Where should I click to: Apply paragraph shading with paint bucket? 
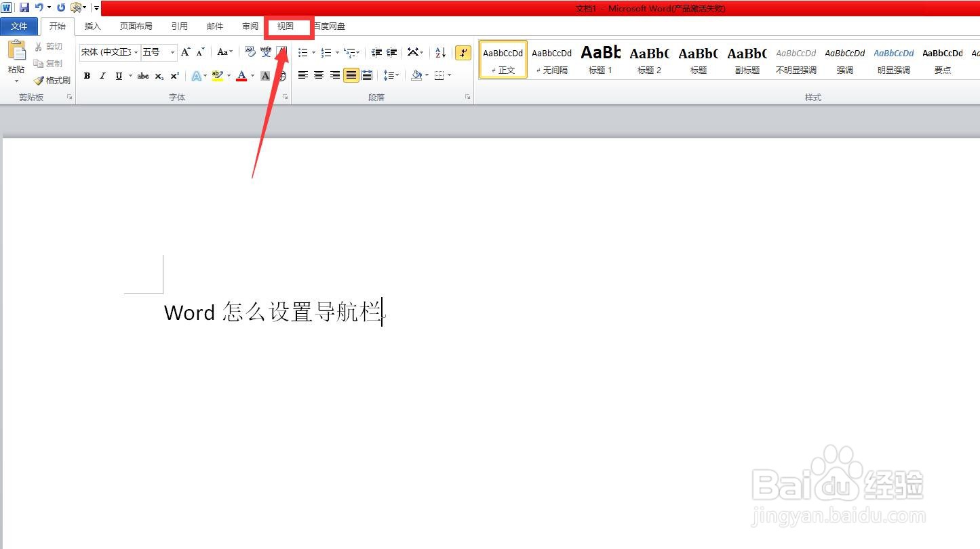416,75
